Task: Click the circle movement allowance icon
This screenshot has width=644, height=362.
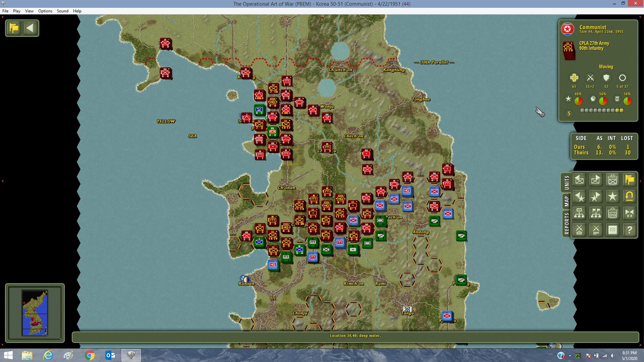Action: click(622, 78)
